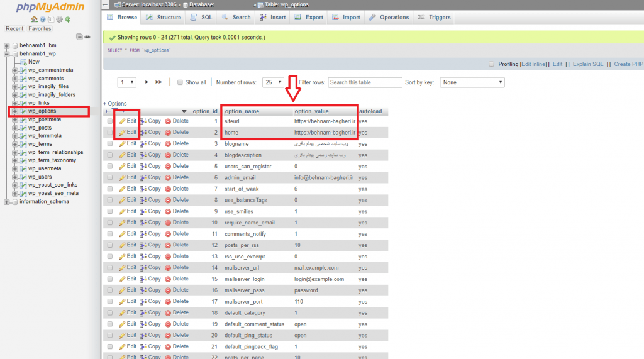Image resolution: width=644 pixels, height=359 pixels.
Task: Switch to the Structure tab
Action: click(164, 18)
